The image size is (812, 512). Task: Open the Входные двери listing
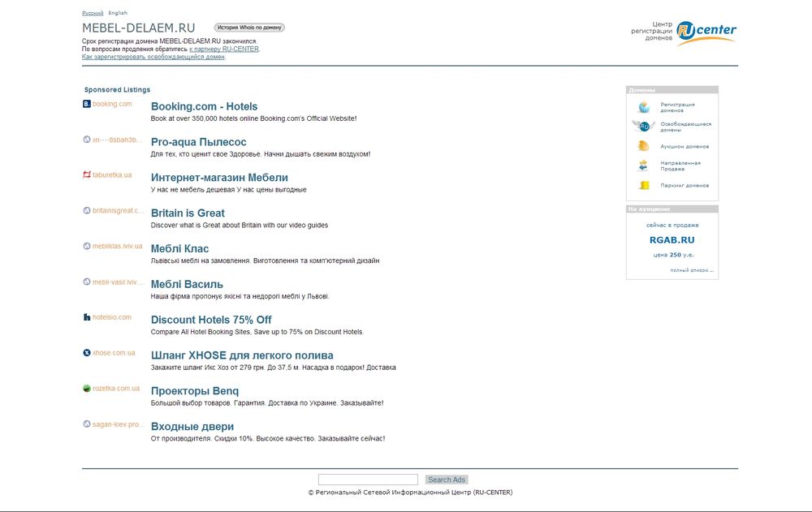click(192, 427)
